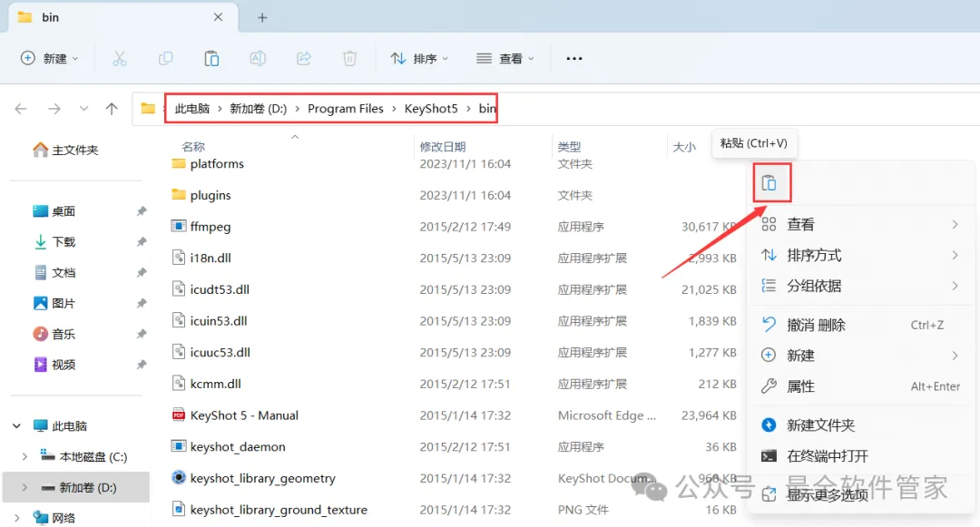Collapse the 此电脑 tree node
980x527 pixels.
click(x=17, y=425)
